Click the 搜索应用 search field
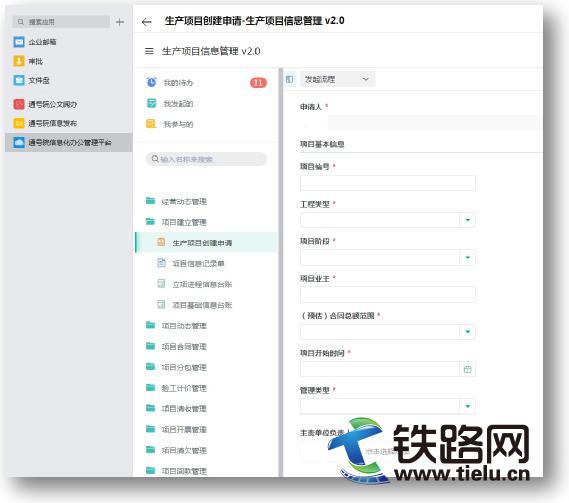The width and height of the screenshot is (569, 503). [61, 22]
